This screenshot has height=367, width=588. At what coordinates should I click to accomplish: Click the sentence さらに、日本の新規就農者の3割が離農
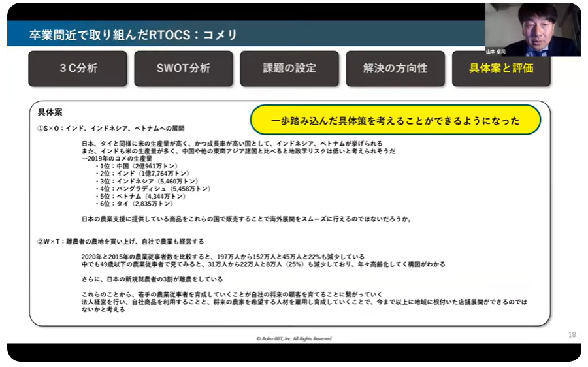pyautogui.click(x=152, y=279)
